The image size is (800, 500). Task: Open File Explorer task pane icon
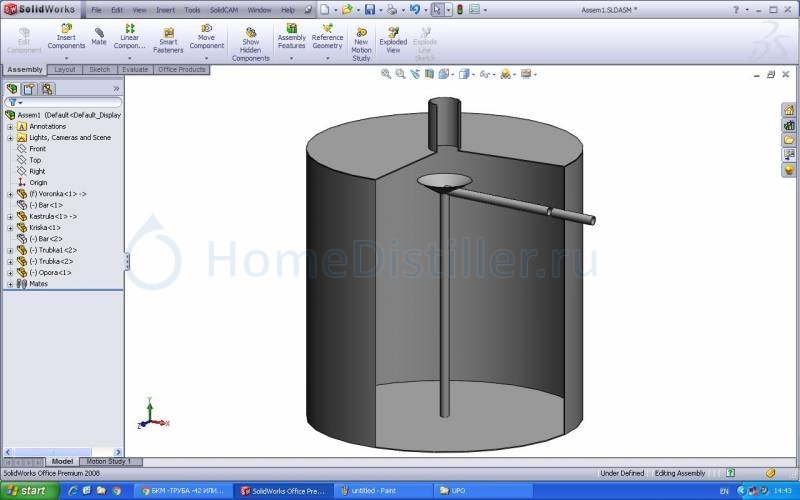tap(789, 140)
